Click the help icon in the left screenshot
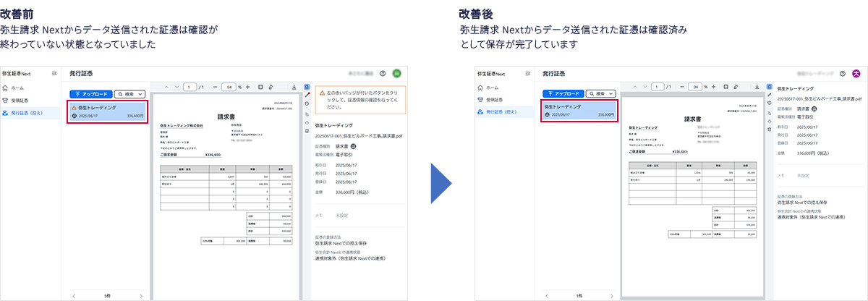 pos(383,73)
